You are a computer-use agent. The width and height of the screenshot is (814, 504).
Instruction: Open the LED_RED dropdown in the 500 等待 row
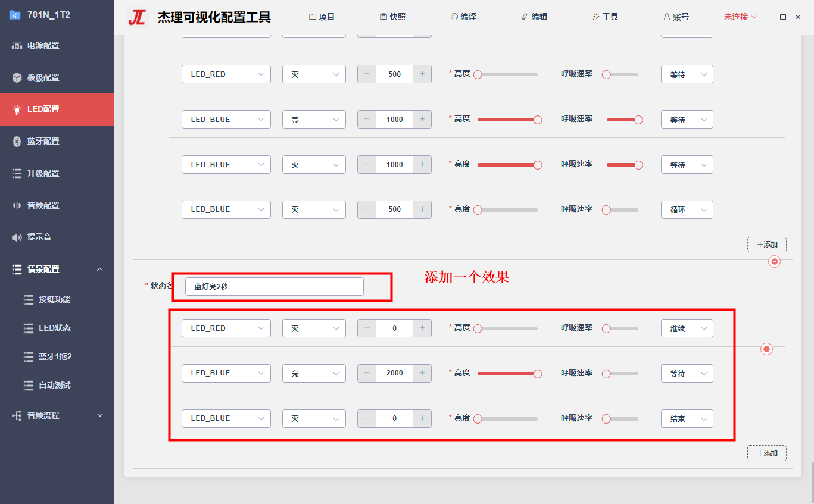click(226, 74)
